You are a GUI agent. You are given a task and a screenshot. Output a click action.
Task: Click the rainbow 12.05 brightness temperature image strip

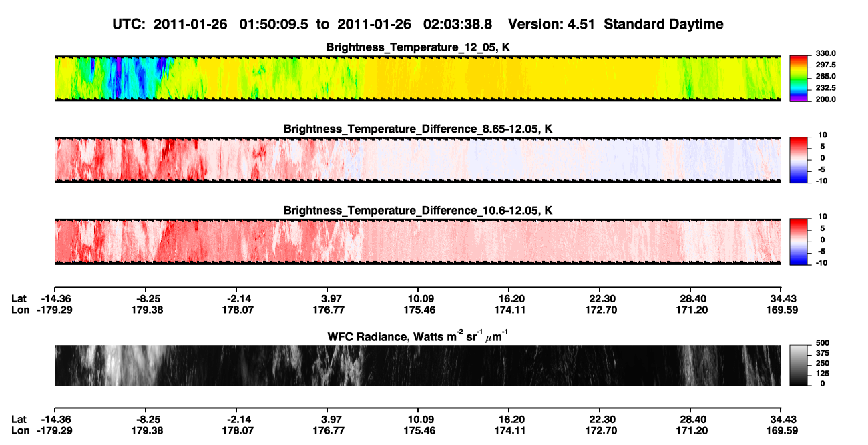click(418, 78)
